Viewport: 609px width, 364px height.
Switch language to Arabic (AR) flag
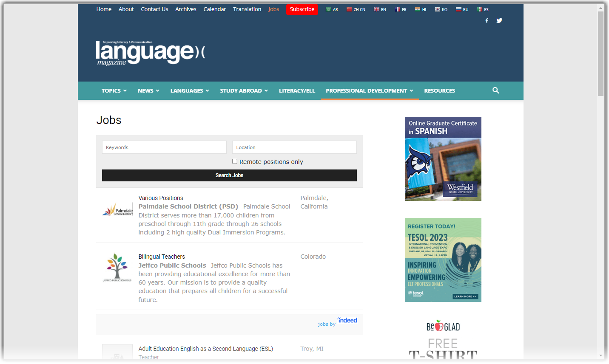pyautogui.click(x=332, y=9)
